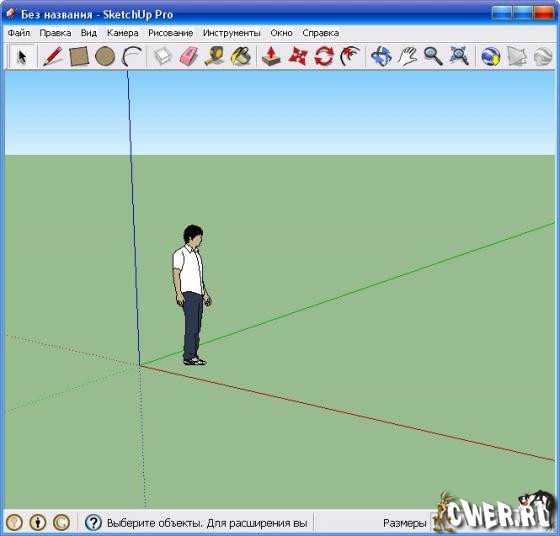Open the Вид menu
Viewport: 560px width, 536px height.
(89, 33)
